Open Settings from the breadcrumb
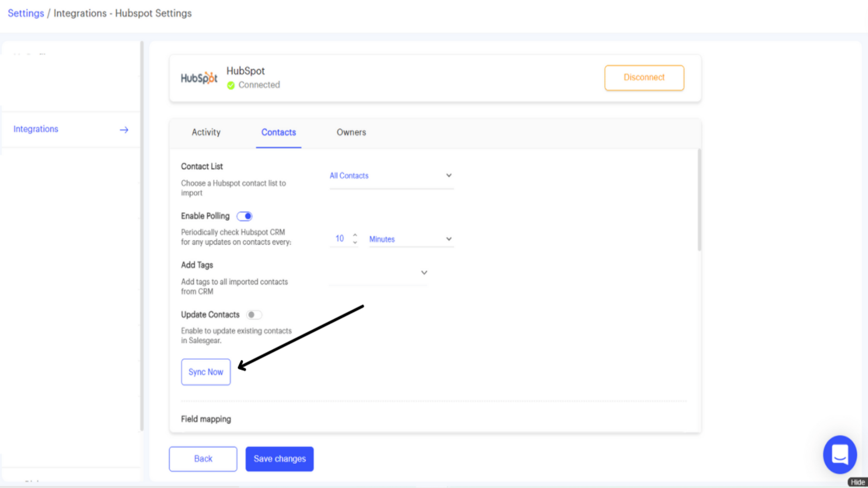868x488 pixels. (x=25, y=13)
